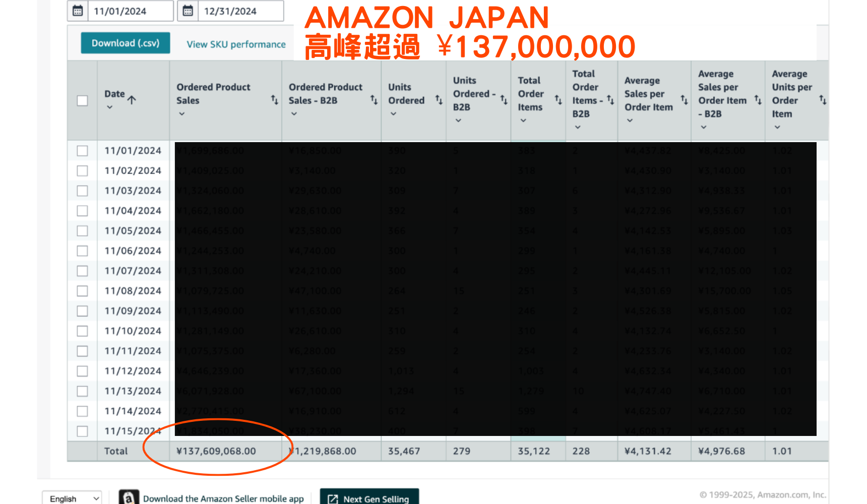Open View SKU performance link
This screenshot has height=504, width=867.
point(236,44)
